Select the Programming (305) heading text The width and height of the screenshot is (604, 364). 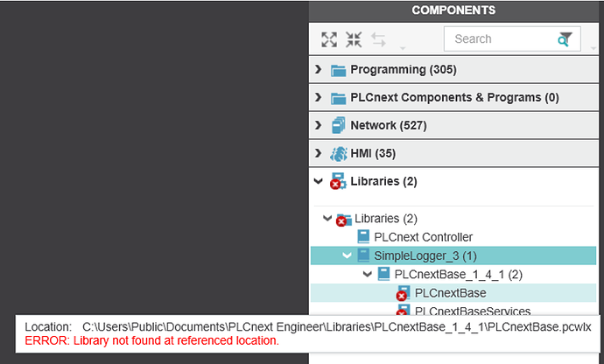pyautogui.click(x=404, y=70)
